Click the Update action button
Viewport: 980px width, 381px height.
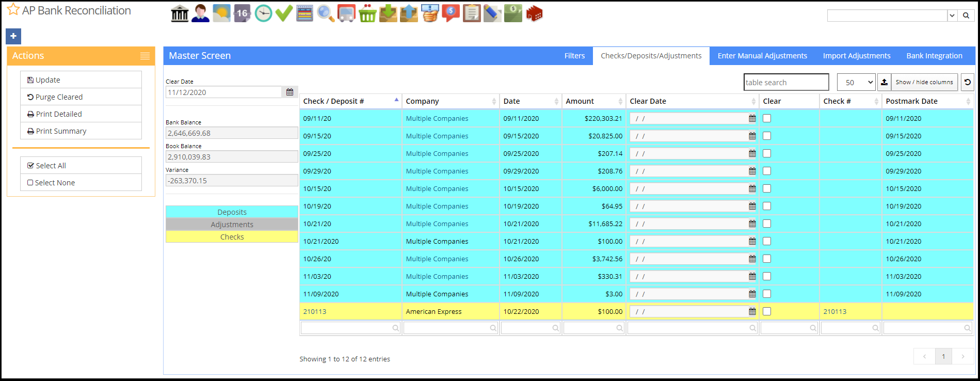pos(81,80)
